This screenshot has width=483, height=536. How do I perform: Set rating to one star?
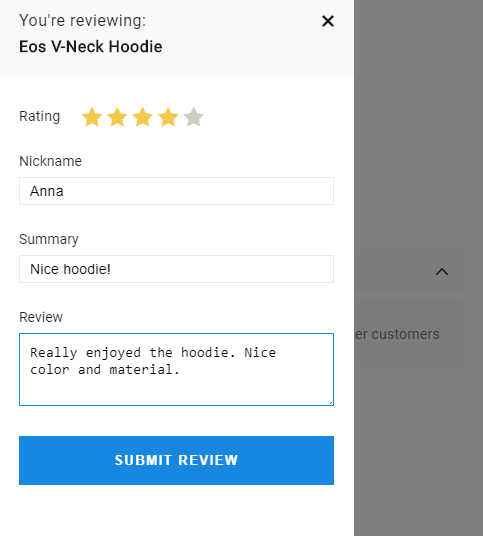pyautogui.click(x=92, y=117)
